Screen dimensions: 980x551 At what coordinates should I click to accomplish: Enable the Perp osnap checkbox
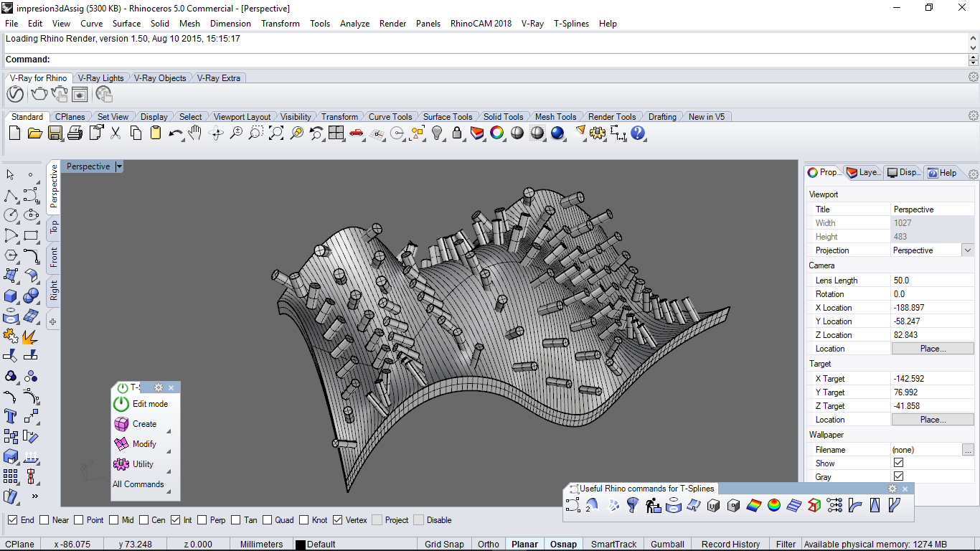click(202, 520)
